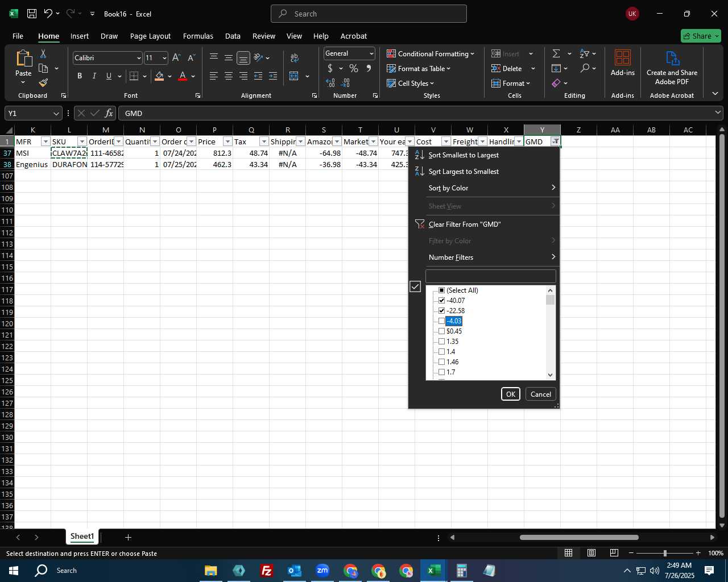Click Increase Decimal icon
728x582 pixels.
pos(330,83)
